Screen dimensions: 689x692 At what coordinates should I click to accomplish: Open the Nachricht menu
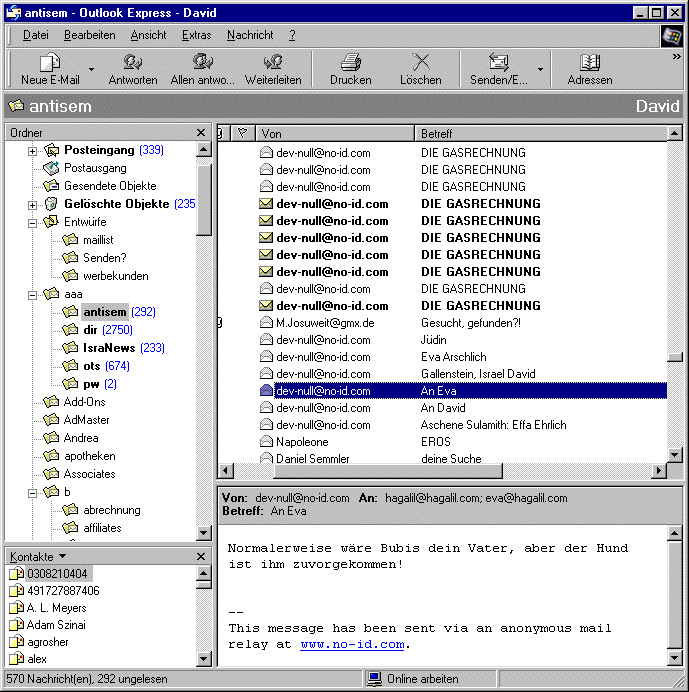point(250,35)
